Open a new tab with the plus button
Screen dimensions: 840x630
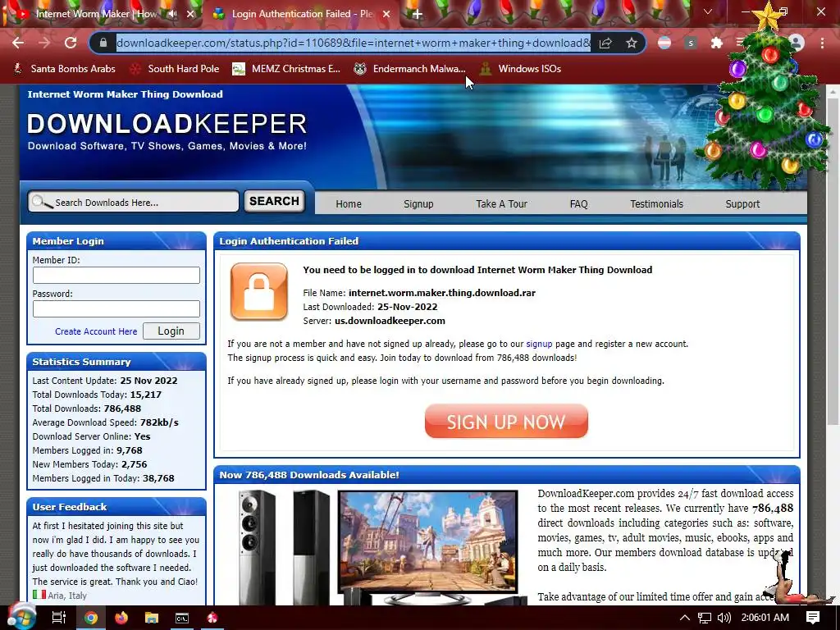(x=418, y=14)
